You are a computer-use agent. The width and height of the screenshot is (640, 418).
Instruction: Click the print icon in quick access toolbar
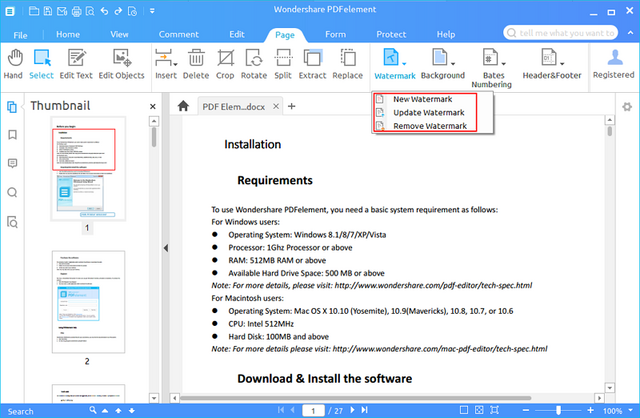coord(76,11)
